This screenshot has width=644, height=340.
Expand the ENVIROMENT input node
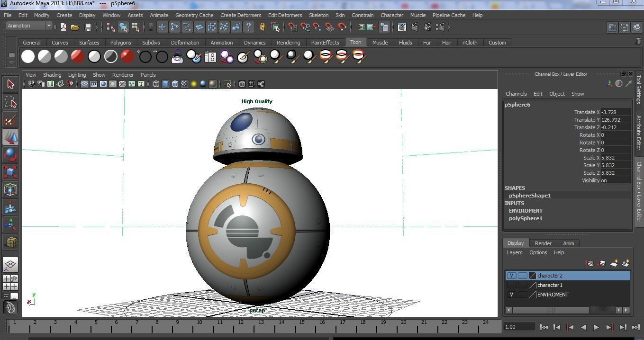(x=526, y=211)
